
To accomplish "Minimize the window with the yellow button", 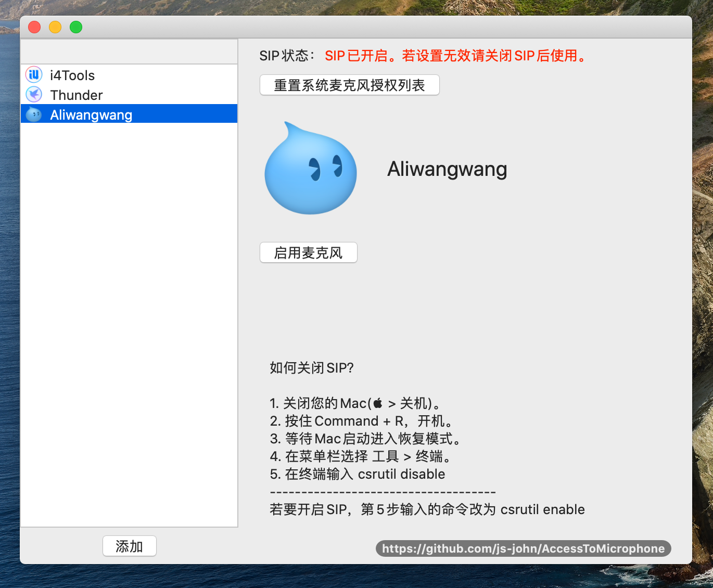I will [55, 27].
